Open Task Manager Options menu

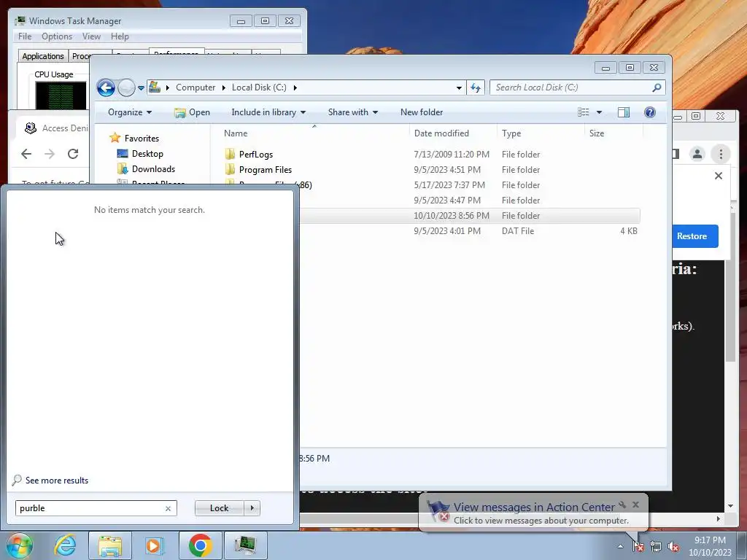click(x=57, y=36)
